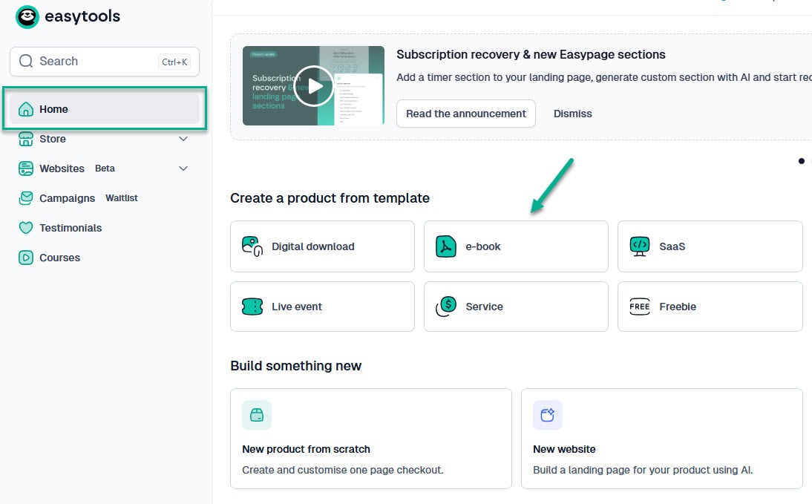Navigate to the Home menu item

tap(53, 108)
